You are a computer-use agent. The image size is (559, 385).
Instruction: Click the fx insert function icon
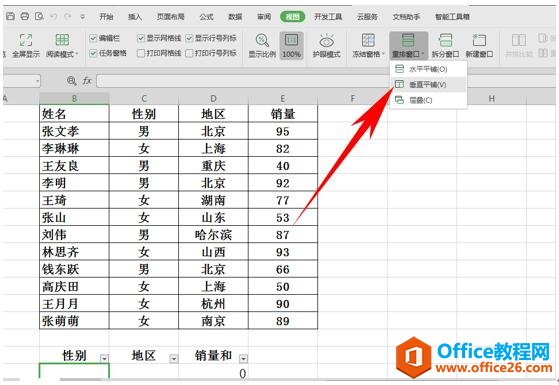click(87, 81)
